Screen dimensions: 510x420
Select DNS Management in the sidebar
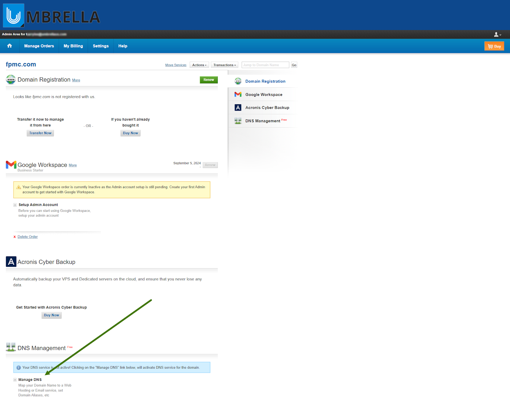(x=263, y=121)
